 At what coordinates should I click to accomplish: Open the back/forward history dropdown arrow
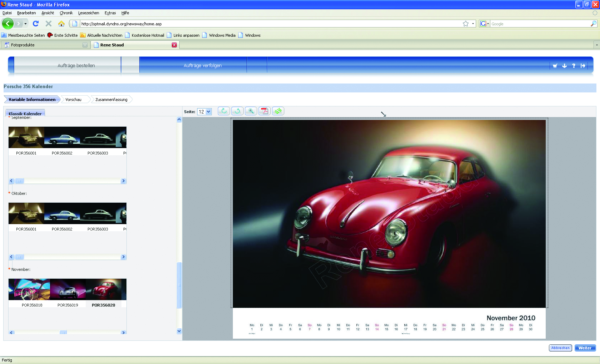coord(25,24)
